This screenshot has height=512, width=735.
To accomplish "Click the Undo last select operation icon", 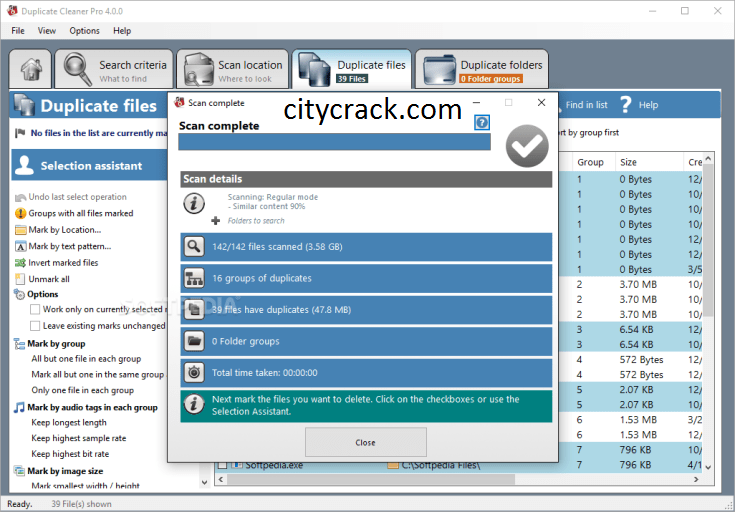I will click(x=20, y=197).
